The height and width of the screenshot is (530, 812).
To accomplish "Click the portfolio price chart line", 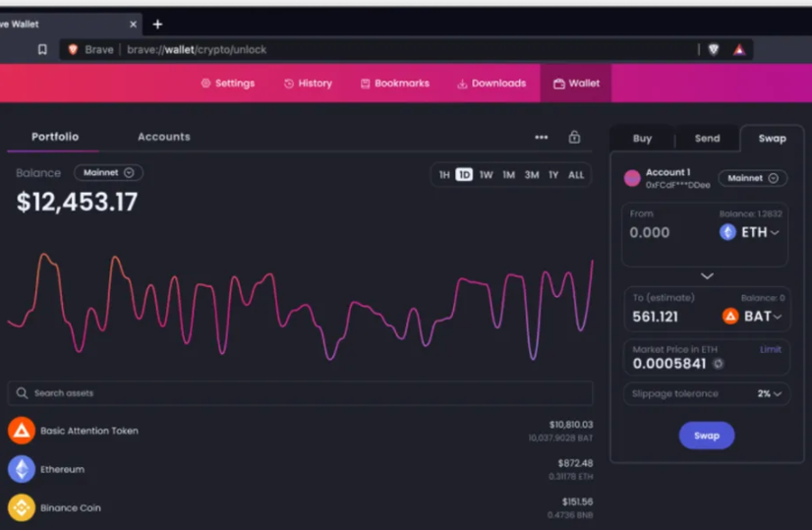I will coord(300,306).
